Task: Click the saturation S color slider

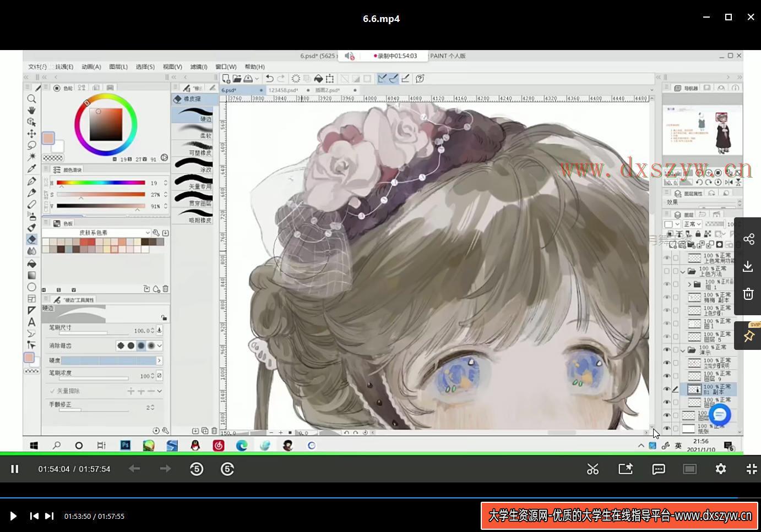Action: (101, 194)
